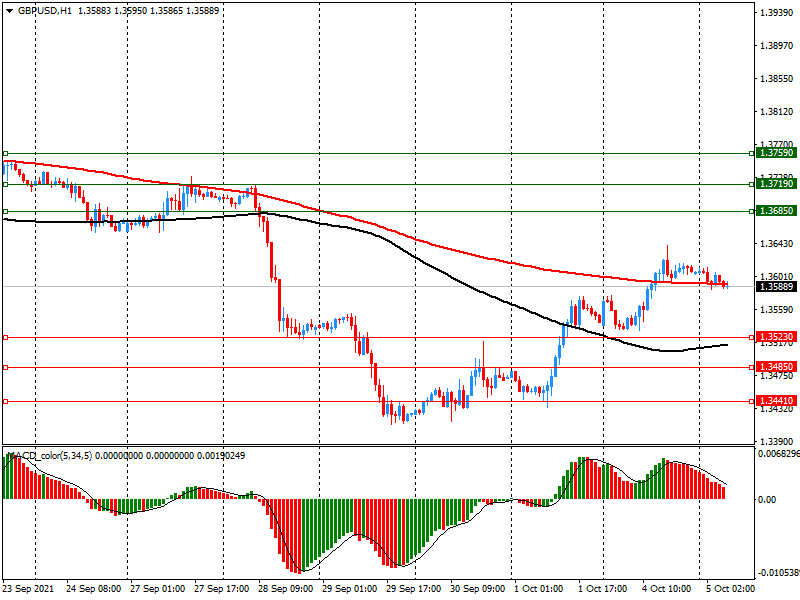Click the 1.38550 value on price axis
The height and width of the screenshot is (600, 800).
(x=777, y=79)
